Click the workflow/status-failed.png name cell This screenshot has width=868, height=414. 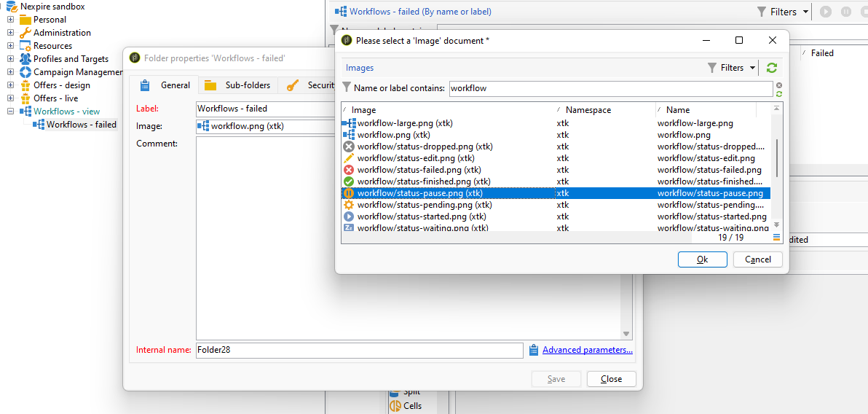click(710, 170)
